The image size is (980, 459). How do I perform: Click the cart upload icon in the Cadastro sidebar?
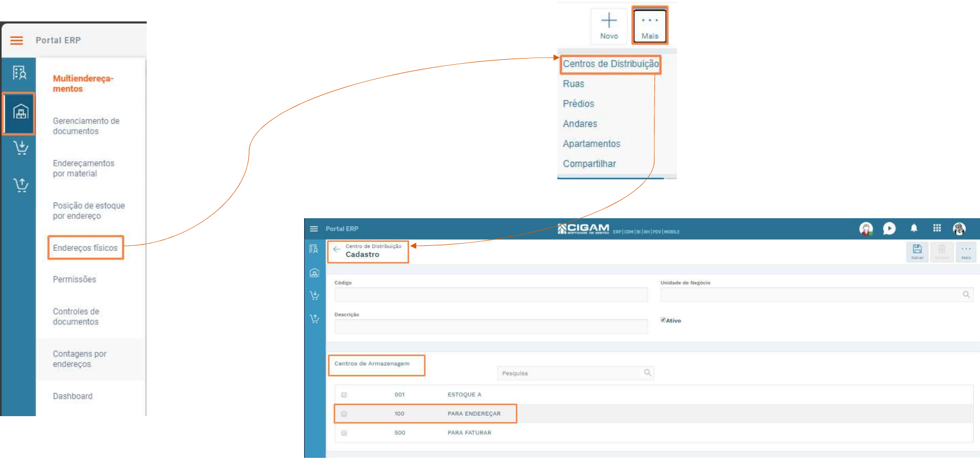(314, 319)
